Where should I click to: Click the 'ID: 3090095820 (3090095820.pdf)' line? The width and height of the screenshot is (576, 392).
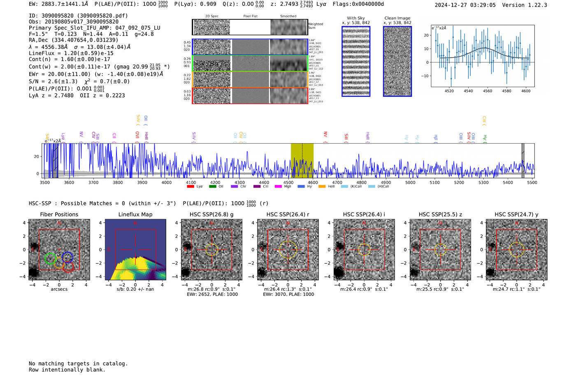tap(78, 16)
